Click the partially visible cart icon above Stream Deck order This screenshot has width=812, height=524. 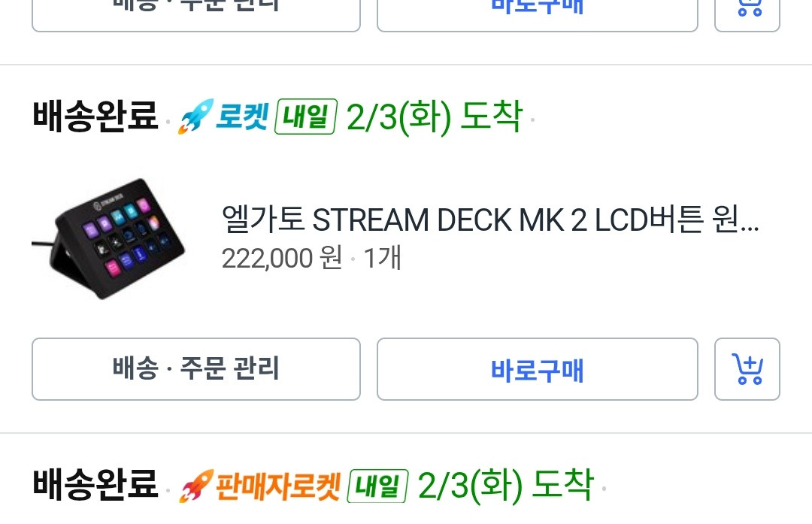click(747, 14)
